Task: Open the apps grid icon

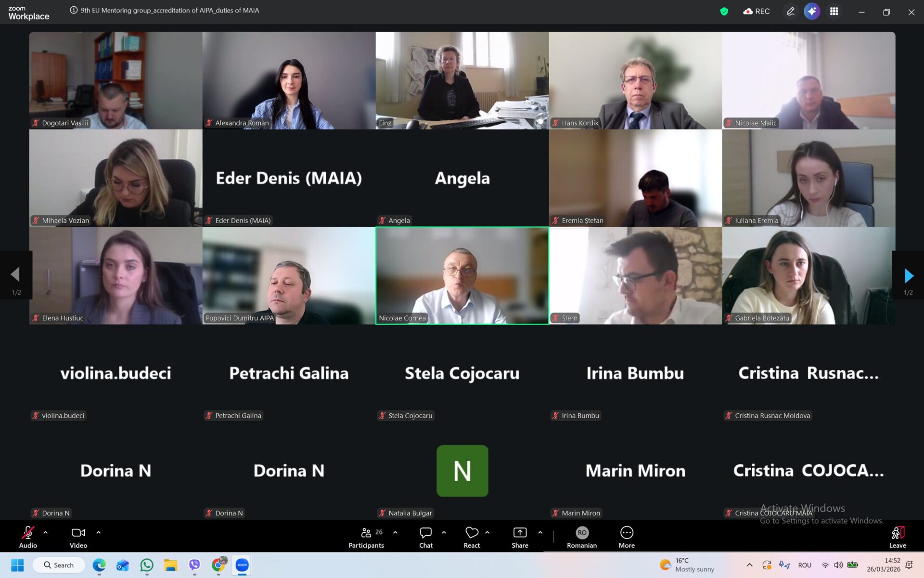Action: (x=834, y=12)
